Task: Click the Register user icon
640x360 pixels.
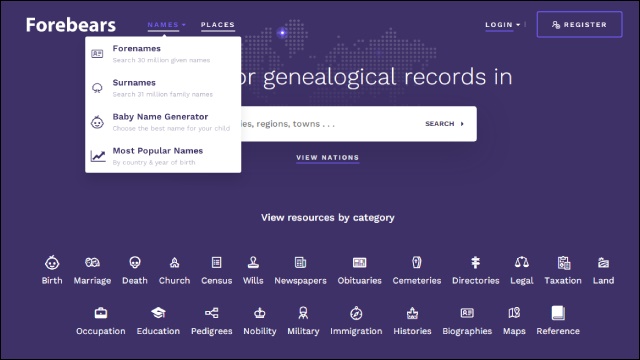Action: pyautogui.click(x=556, y=25)
